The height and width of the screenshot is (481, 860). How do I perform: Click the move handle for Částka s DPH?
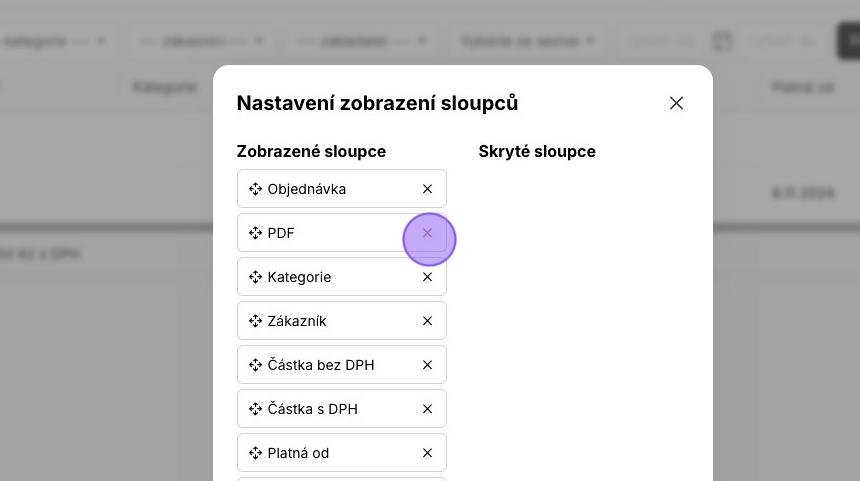255,409
